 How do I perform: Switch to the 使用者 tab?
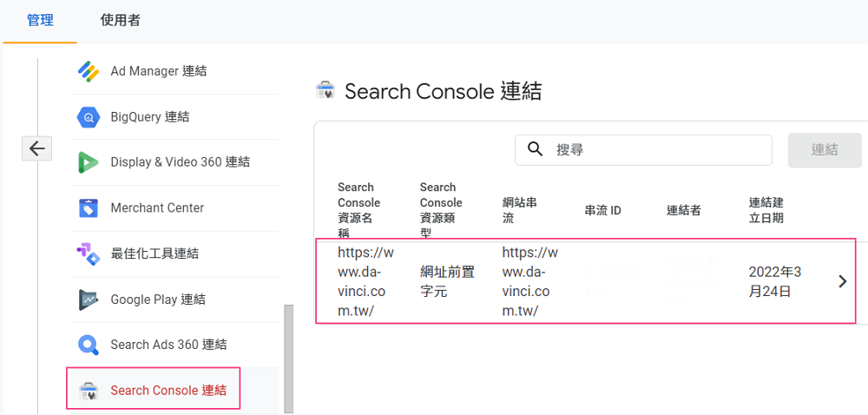[x=120, y=21]
